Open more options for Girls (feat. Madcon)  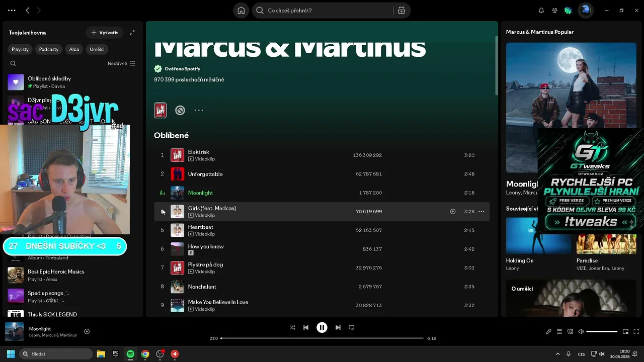pyautogui.click(x=481, y=212)
